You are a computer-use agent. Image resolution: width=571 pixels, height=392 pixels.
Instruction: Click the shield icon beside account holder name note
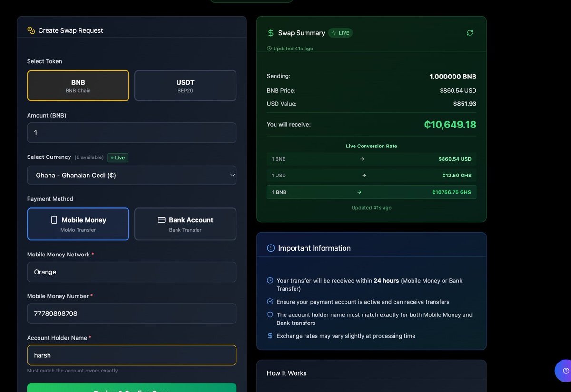point(270,314)
